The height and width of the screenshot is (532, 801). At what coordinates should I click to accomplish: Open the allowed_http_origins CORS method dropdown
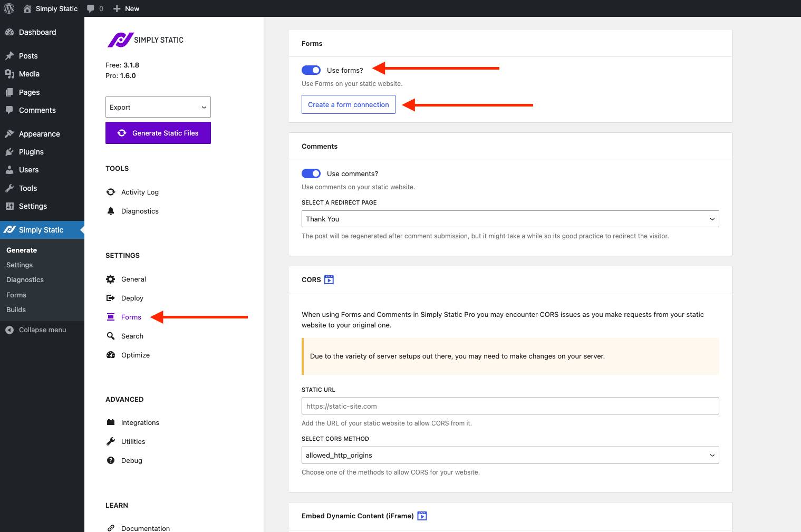tap(510, 455)
